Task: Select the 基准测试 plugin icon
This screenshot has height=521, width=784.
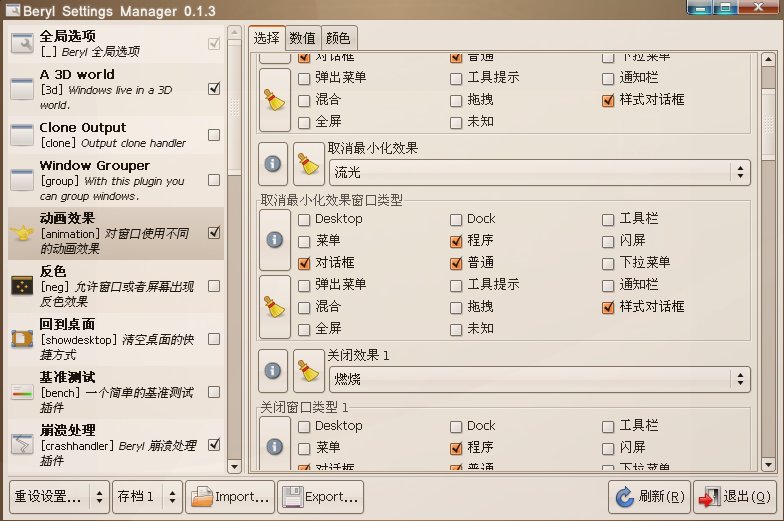Action: (22, 392)
